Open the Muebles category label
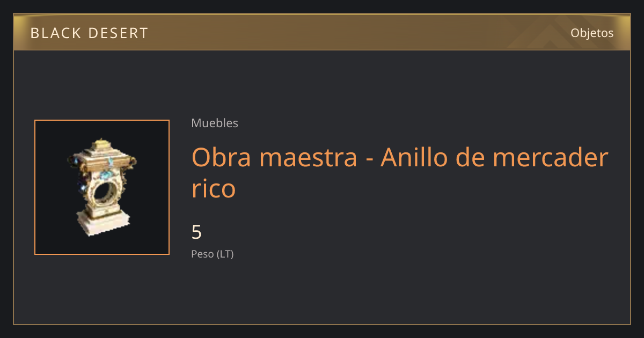 pos(215,123)
